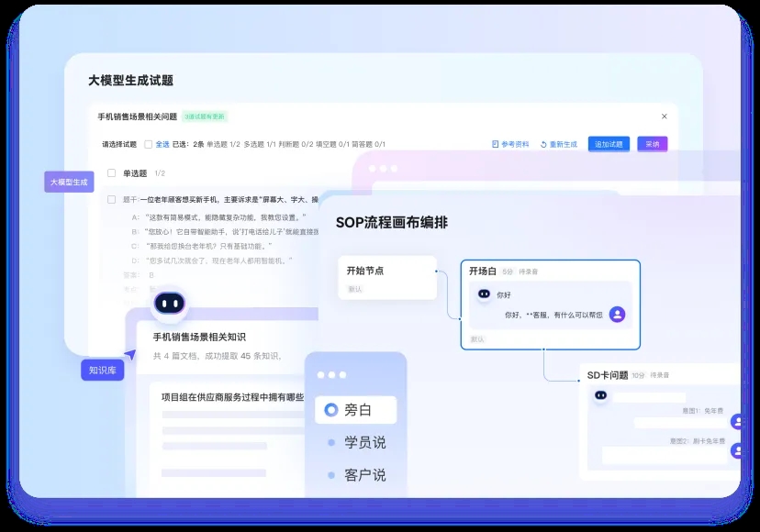760x532 pixels.
Task: Click the 追加试题 button
Action: pyautogui.click(x=609, y=144)
